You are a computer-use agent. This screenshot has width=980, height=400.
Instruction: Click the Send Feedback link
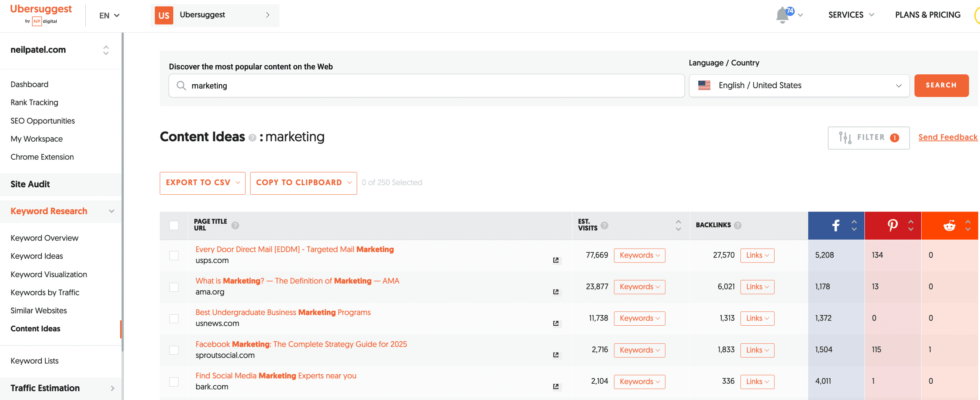point(948,137)
